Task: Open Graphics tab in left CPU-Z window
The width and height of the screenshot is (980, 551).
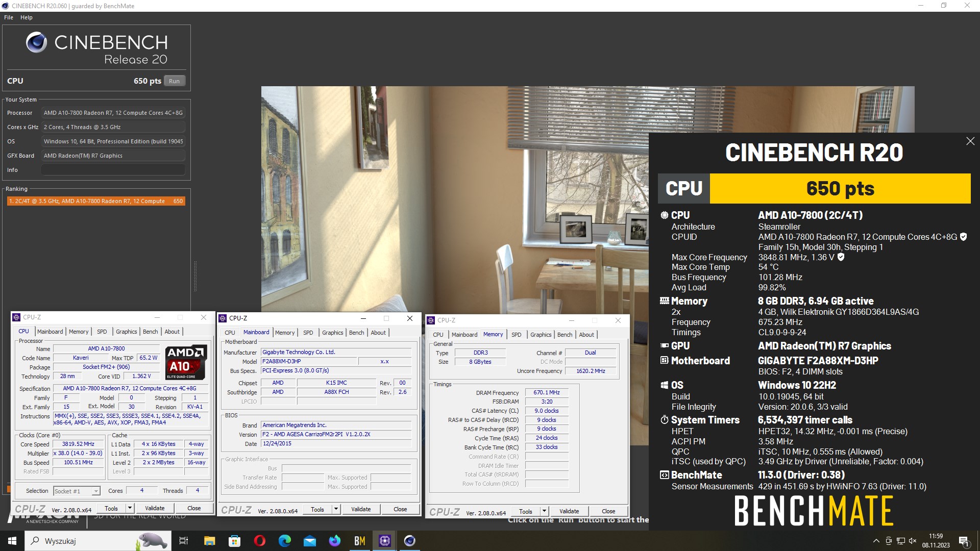Action: point(126,332)
